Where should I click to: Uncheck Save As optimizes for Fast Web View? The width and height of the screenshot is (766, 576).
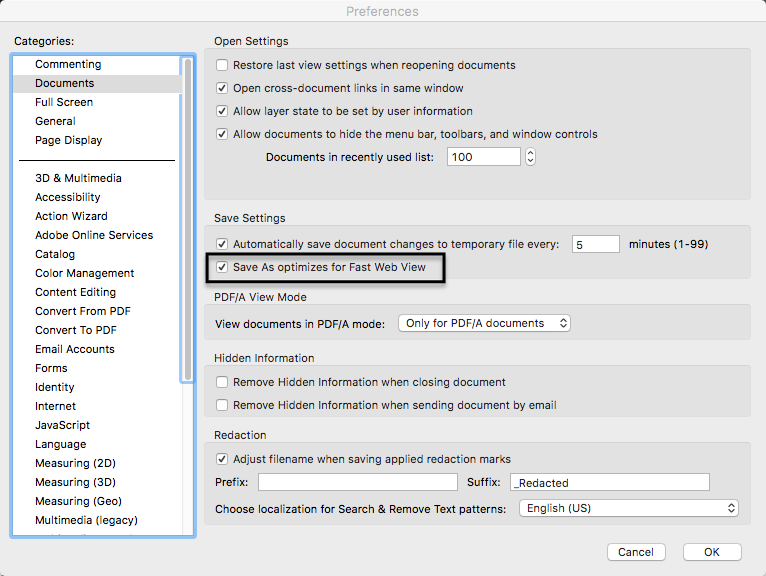[x=223, y=268]
